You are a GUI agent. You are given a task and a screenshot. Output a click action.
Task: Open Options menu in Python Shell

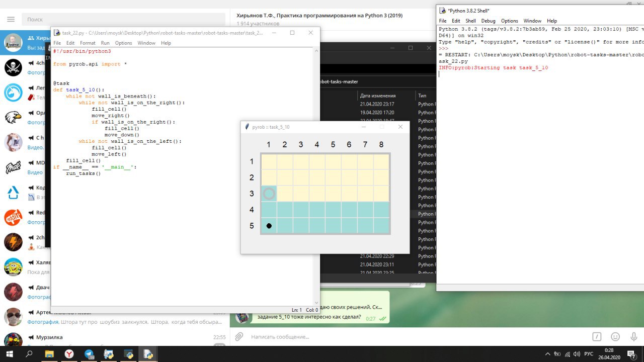509,21
